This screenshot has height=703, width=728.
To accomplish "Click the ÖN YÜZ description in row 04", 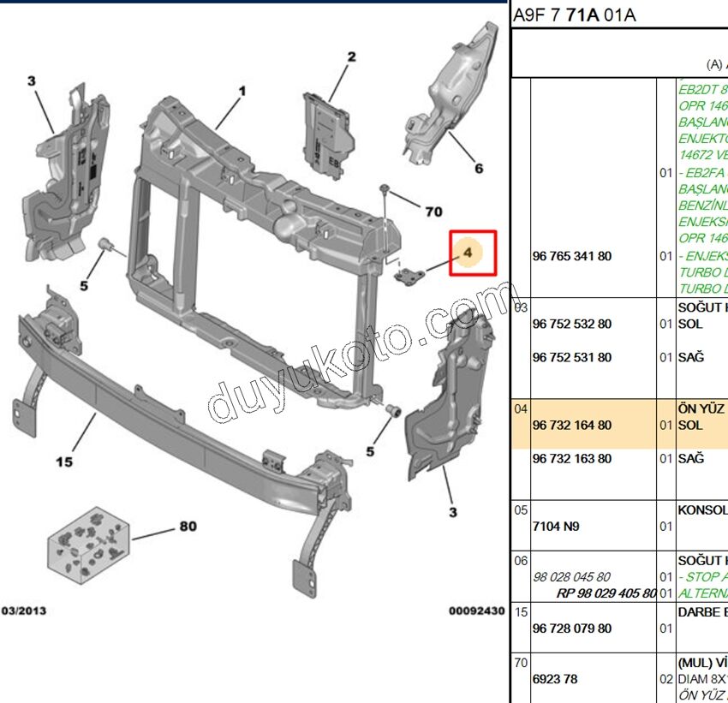I will [x=702, y=408].
